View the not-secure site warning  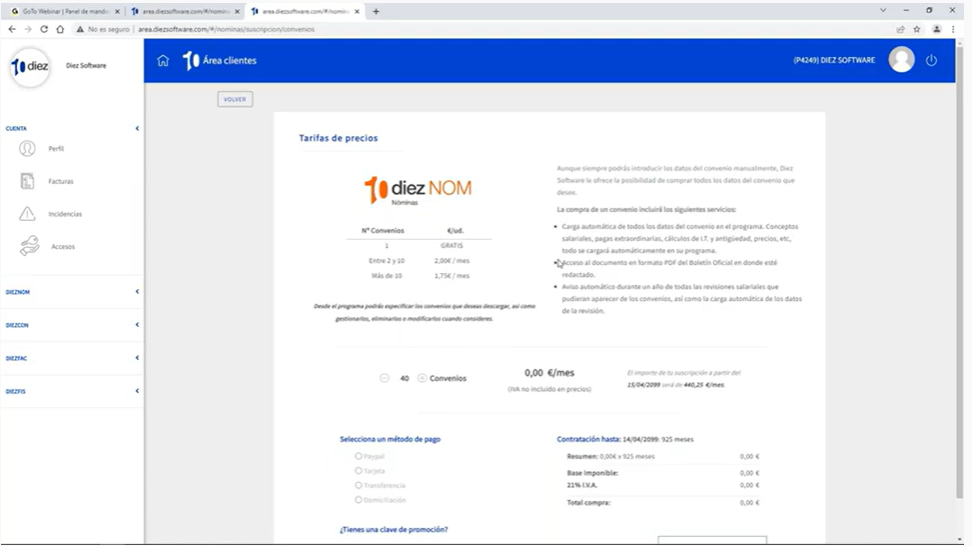point(103,29)
